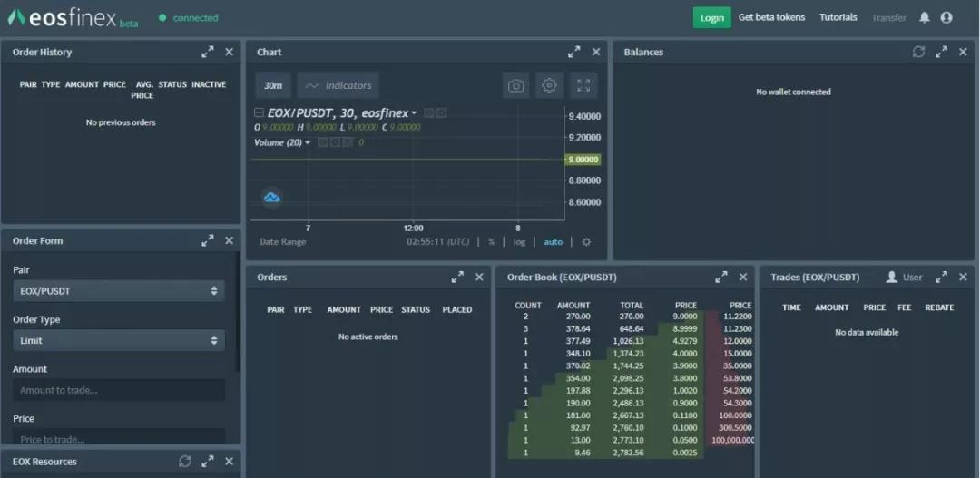Viewport: 980px width, 478px height.
Task: Close the Orders panel
Action: coord(479,277)
